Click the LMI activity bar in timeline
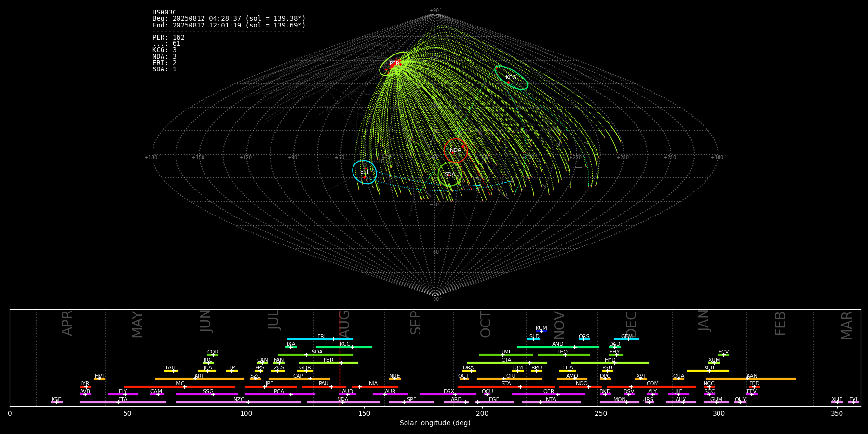This screenshot has width=868, height=434. click(506, 355)
